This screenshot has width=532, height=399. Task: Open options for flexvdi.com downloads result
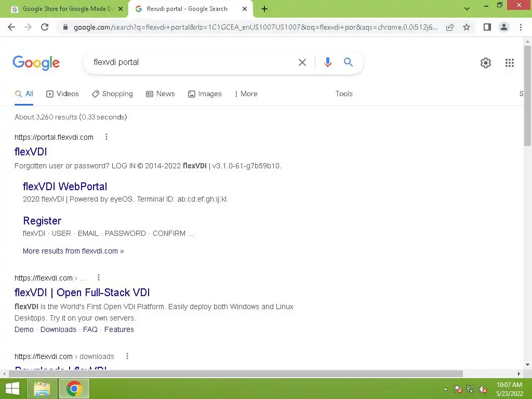(x=127, y=356)
